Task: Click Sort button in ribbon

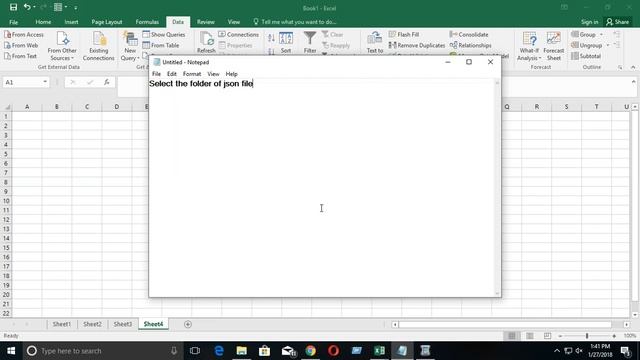Action: point(286,42)
